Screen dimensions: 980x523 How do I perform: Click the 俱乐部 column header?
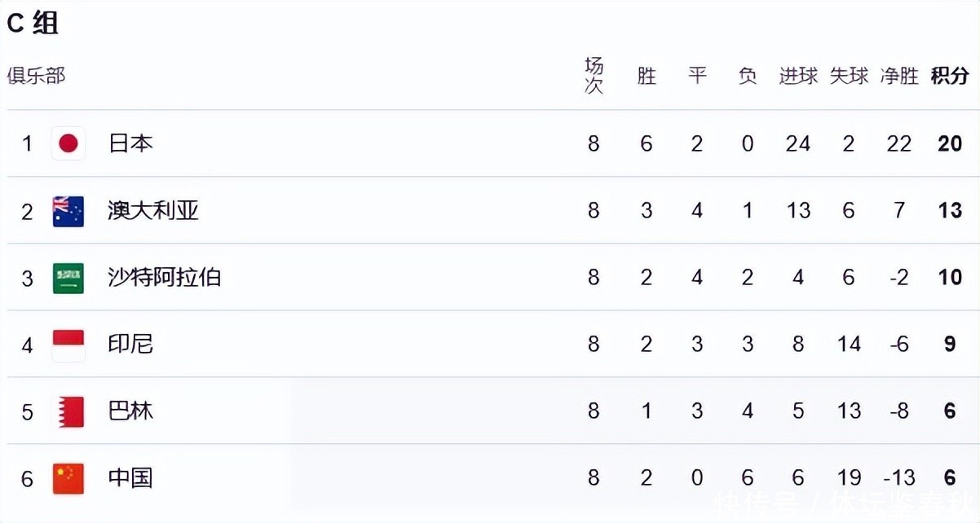36,77
